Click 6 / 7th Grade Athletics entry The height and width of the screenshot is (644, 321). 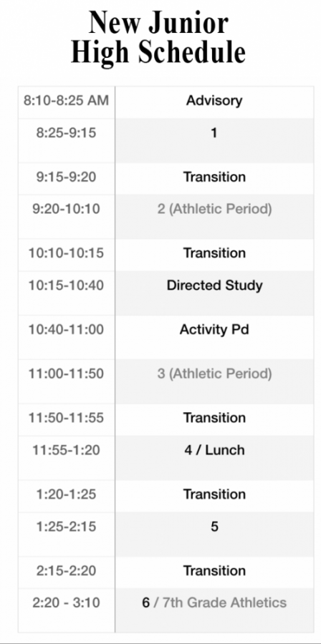coord(214,603)
